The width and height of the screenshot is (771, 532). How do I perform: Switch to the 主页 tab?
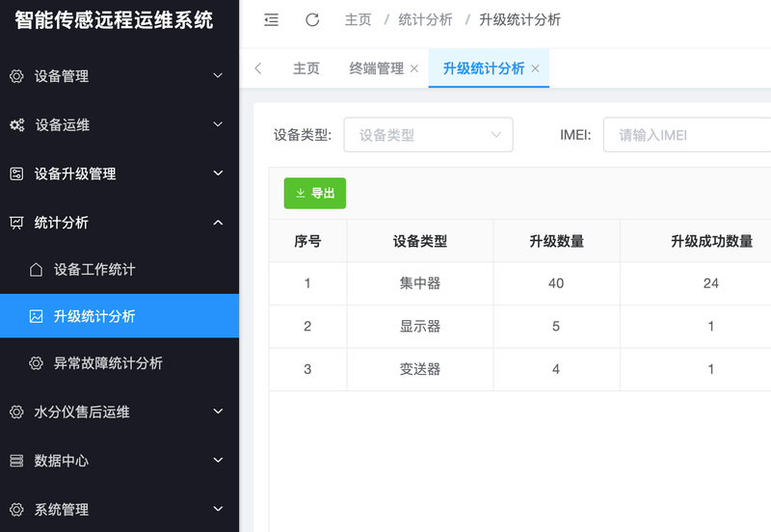pyautogui.click(x=306, y=68)
